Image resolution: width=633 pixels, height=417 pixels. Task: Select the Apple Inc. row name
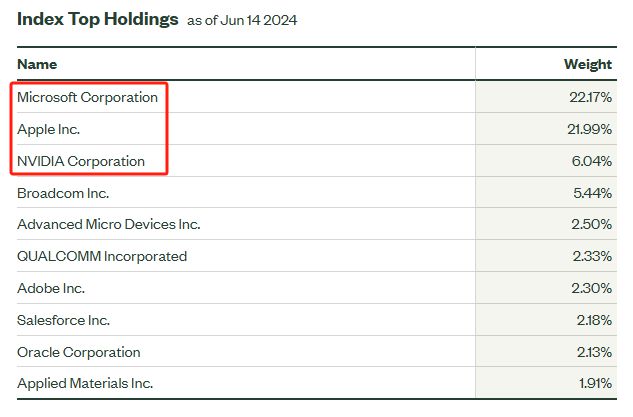pyautogui.click(x=48, y=130)
